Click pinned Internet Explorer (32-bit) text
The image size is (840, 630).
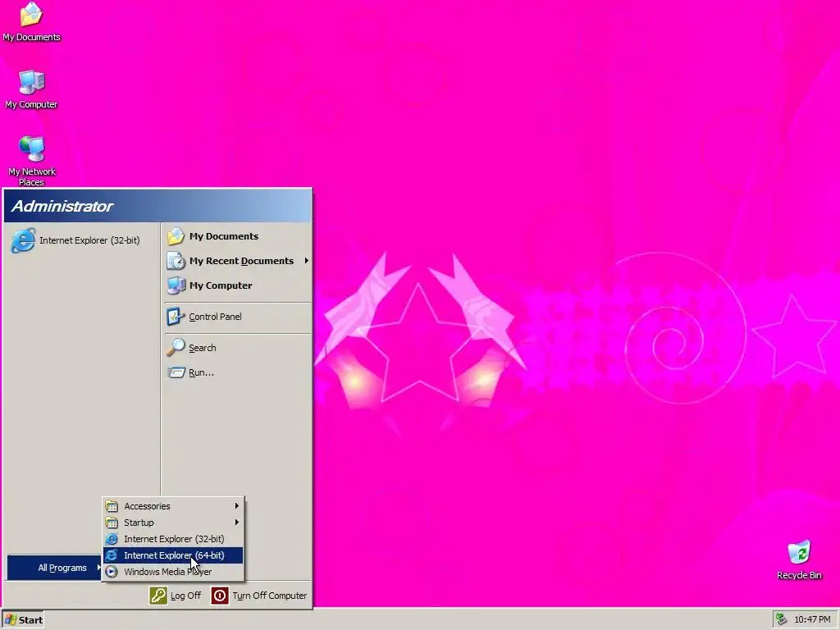click(x=89, y=240)
